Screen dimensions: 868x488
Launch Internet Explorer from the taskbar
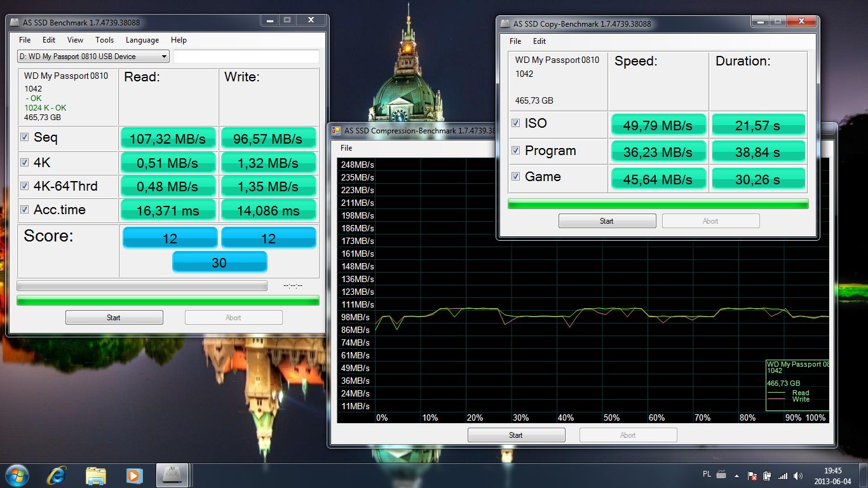pos(57,475)
